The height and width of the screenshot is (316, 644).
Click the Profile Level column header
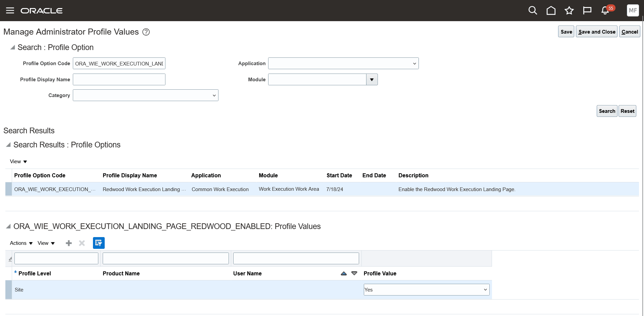pyautogui.click(x=35, y=273)
